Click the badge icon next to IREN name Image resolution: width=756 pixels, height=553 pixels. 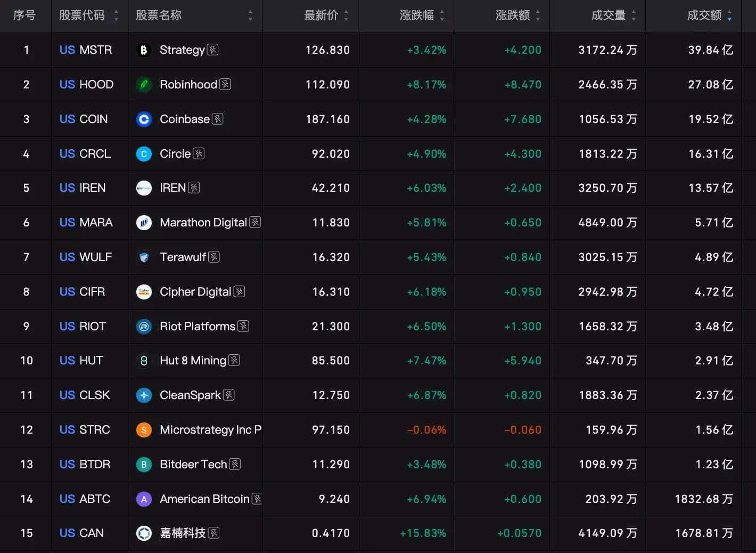pos(194,188)
